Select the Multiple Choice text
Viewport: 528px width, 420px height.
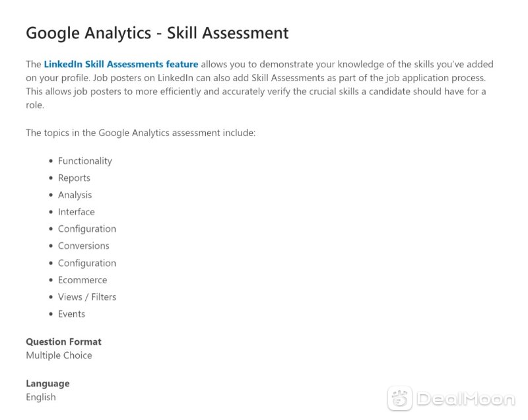tap(59, 355)
